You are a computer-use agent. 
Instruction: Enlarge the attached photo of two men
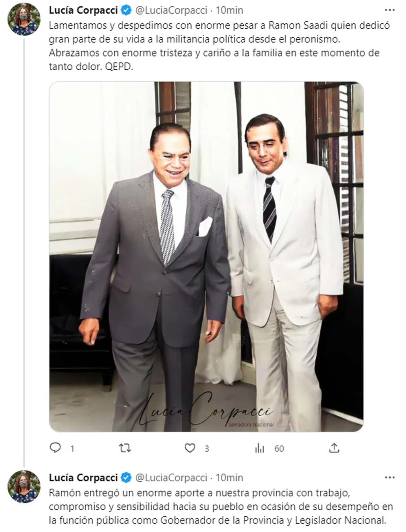[206, 257]
